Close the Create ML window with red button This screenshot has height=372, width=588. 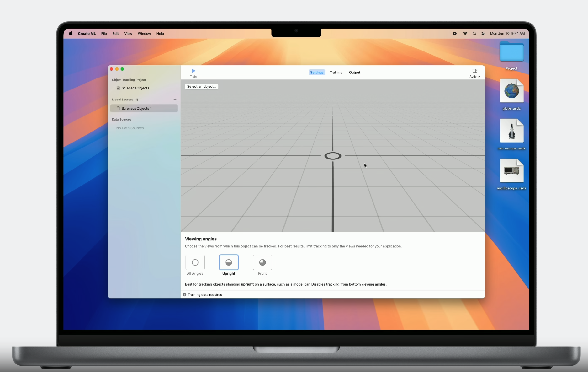(x=111, y=69)
